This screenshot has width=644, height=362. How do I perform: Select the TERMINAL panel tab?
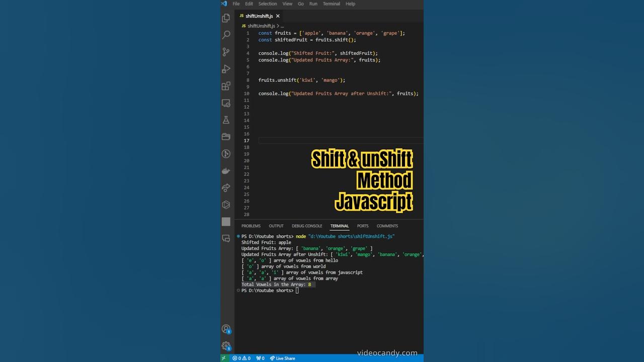[x=340, y=226]
